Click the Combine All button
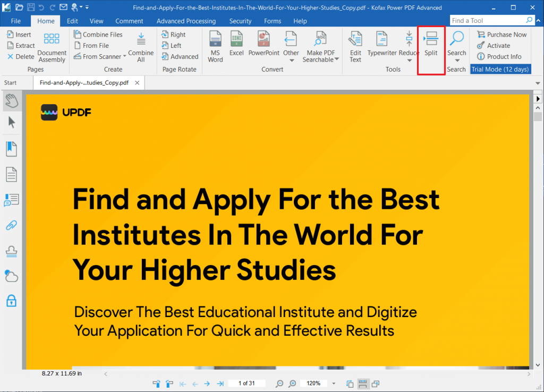Screen dimensions: 544x392 coord(141,48)
